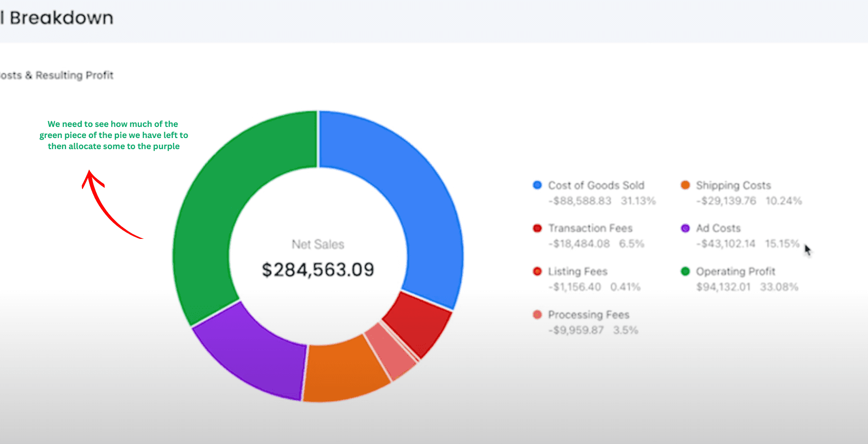Select the Ad Costs legend label
The width and height of the screenshot is (868, 444).
[x=719, y=228]
